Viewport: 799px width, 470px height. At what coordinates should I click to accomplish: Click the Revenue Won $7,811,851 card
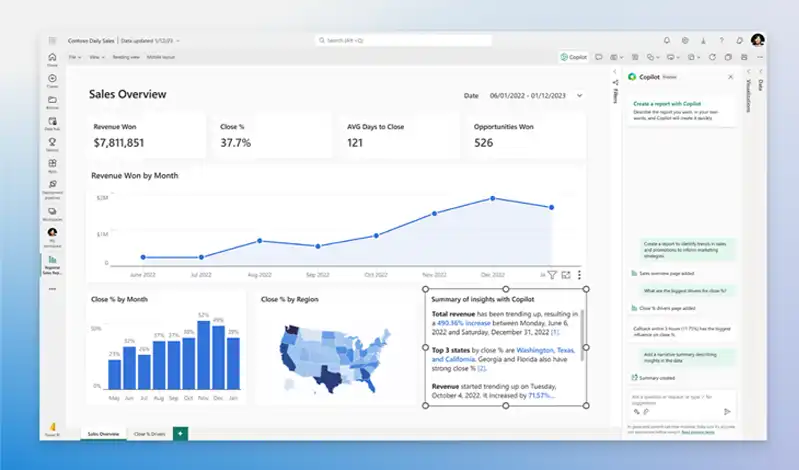click(x=146, y=137)
